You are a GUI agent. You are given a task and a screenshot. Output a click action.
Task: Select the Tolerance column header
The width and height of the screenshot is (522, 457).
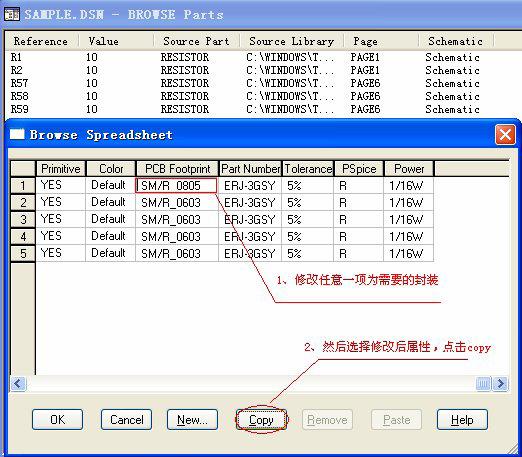pos(308,169)
